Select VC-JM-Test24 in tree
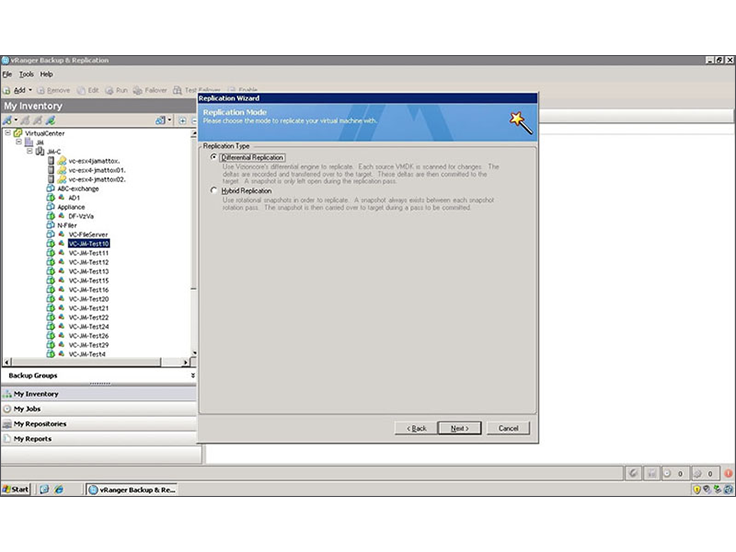The height and width of the screenshot is (552, 736). pyautogui.click(x=89, y=326)
